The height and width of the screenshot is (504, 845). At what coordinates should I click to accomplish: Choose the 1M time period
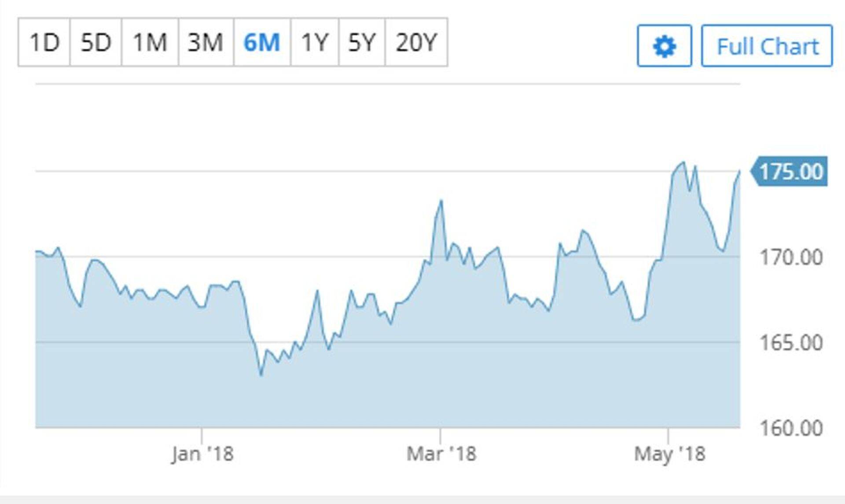[150, 43]
